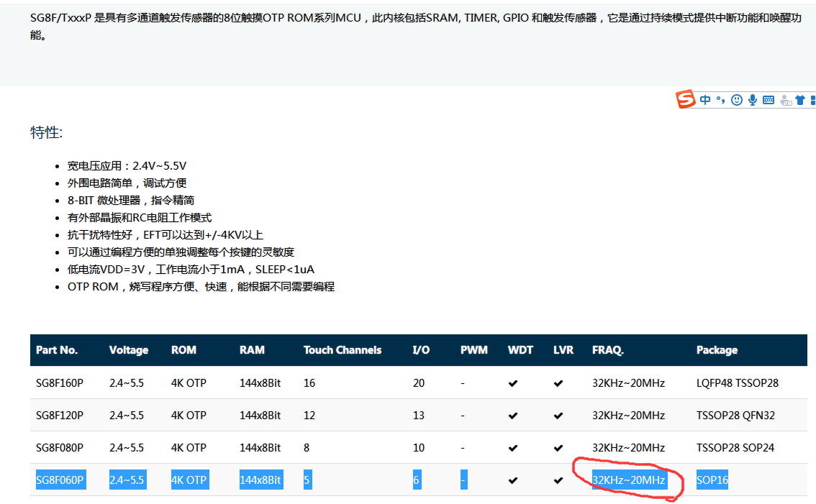Open the soft keyboard icon
816x504 pixels.
[x=769, y=100]
